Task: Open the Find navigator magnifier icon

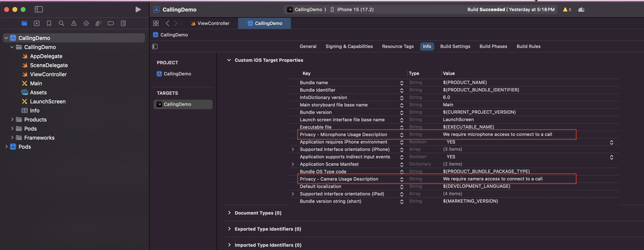Action: tap(61, 23)
